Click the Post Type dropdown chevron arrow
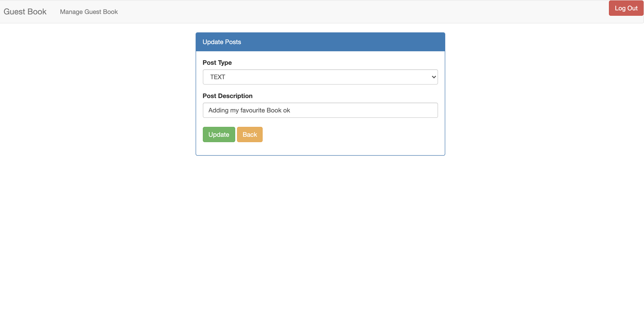The height and width of the screenshot is (336, 644). 434,77
